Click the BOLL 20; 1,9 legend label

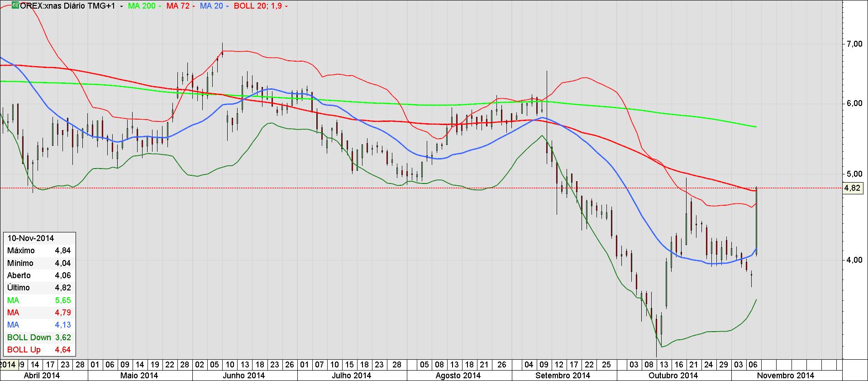pyautogui.click(x=258, y=6)
